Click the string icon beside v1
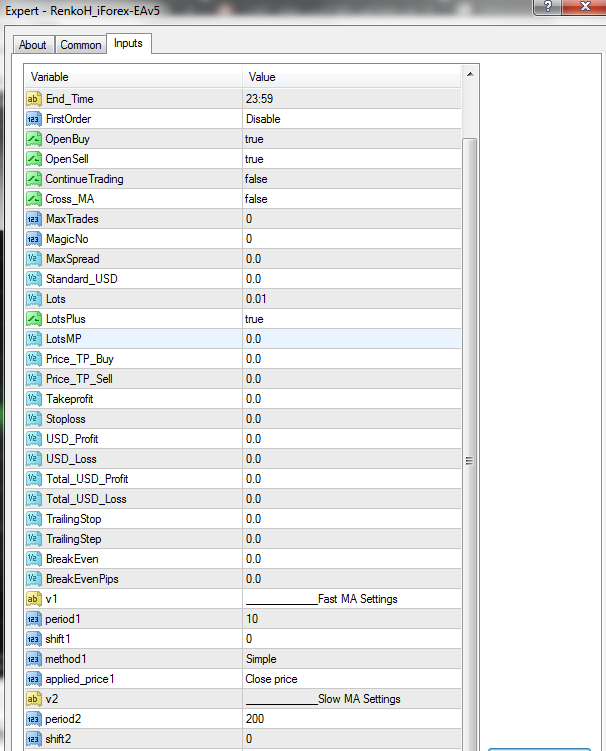 34,599
